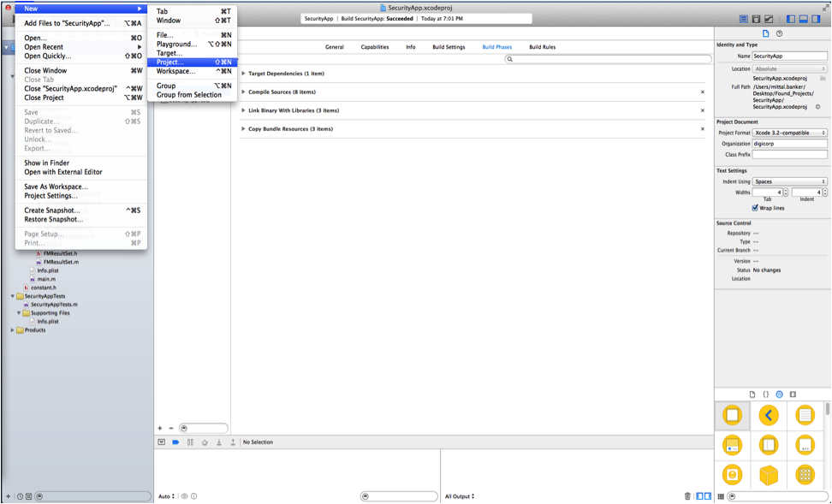The height and width of the screenshot is (504, 832).
Task: Toggle the Navigator pane visibility
Action: 791,19
